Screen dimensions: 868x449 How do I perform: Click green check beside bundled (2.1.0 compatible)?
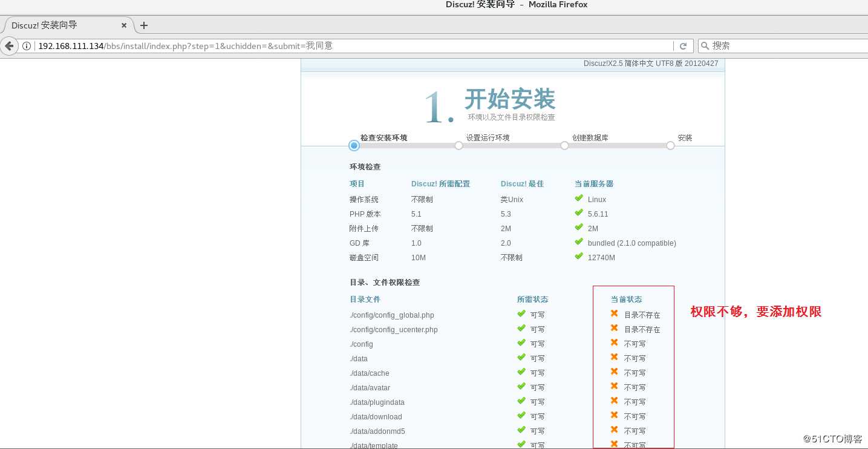click(579, 242)
